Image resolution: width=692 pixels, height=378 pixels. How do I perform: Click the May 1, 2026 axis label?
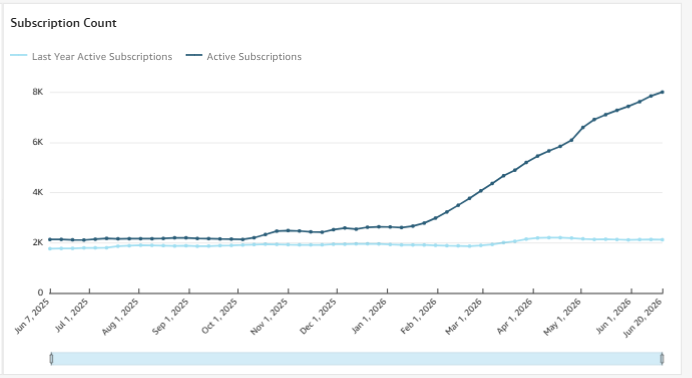(562, 317)
